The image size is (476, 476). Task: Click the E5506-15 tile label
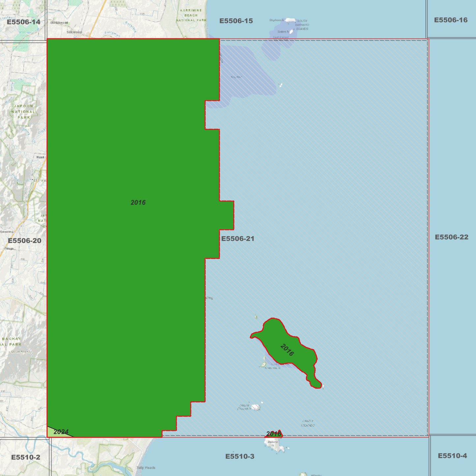click(x=236, y=20)
